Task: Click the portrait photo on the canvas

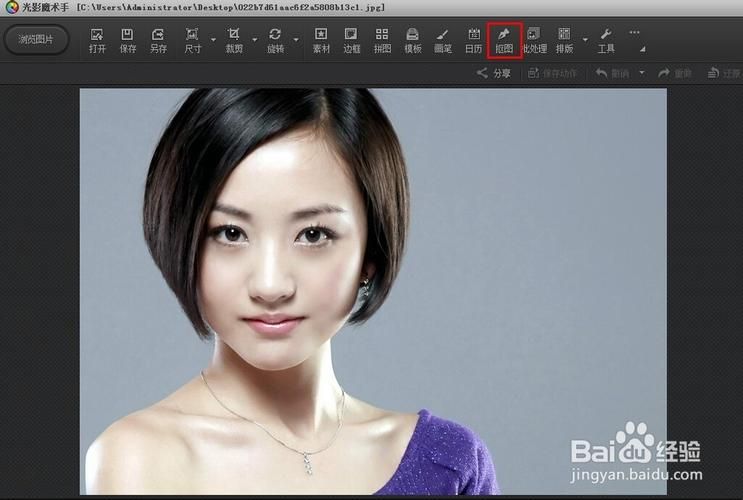Action: coord(373,291)
